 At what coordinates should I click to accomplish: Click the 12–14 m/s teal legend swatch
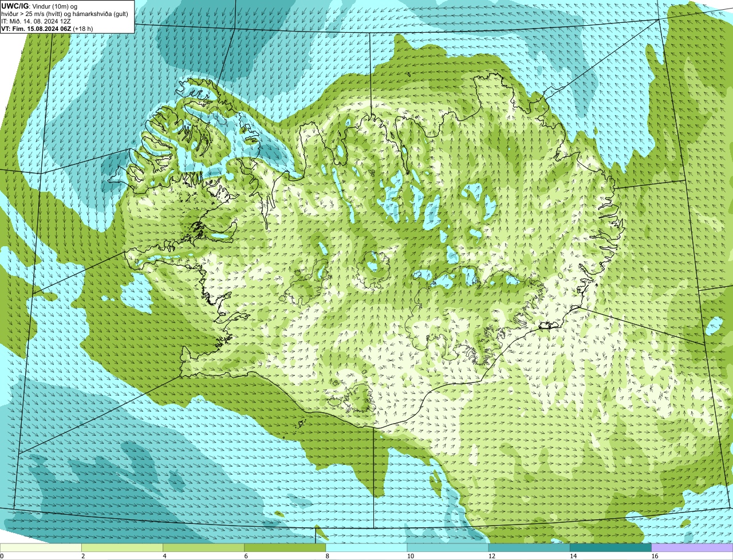(529, 548)
